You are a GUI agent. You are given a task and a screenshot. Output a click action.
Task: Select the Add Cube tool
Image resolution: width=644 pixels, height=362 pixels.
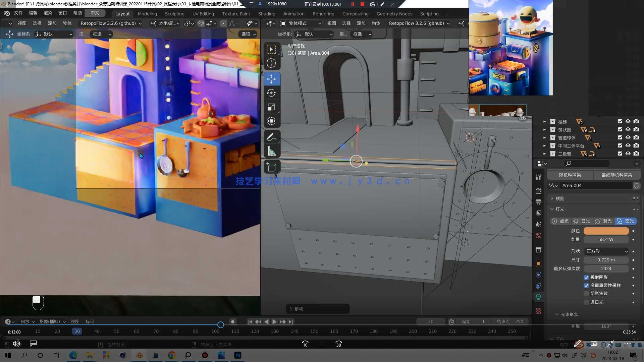271,167
